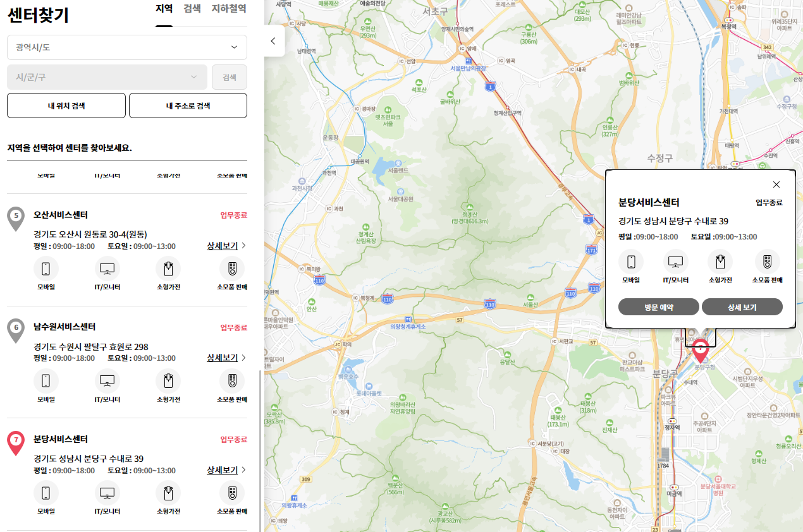Viewport: 803px width, 532px height.
Task: Click 서울랜드 label on map
Action: pos(398,170)
